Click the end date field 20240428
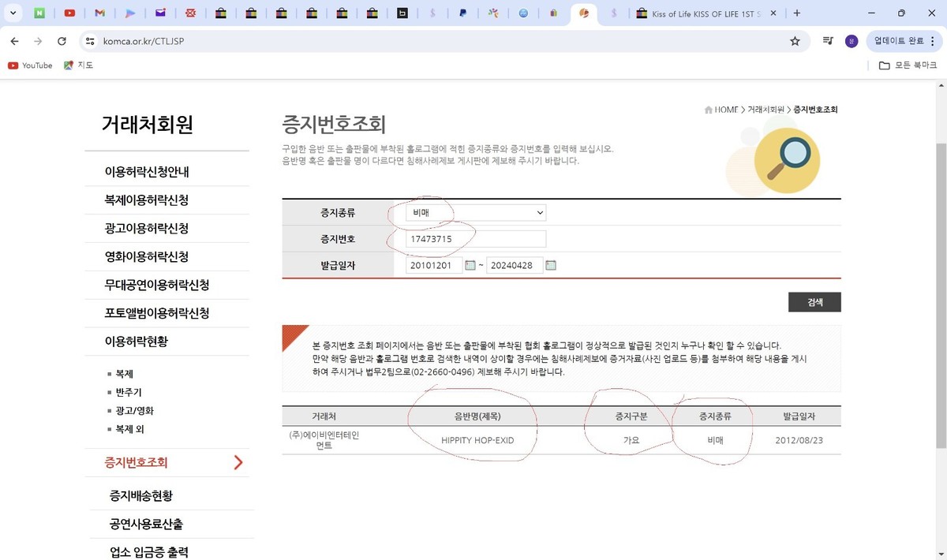 click(515, 266)
